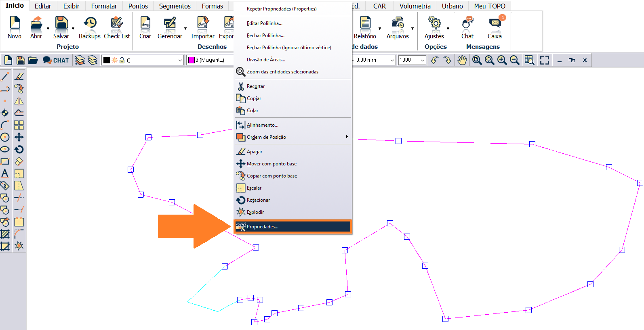The image size is (644, 330).
Task: Click the fullscreen brackets icon
Action: coord(545,60)
